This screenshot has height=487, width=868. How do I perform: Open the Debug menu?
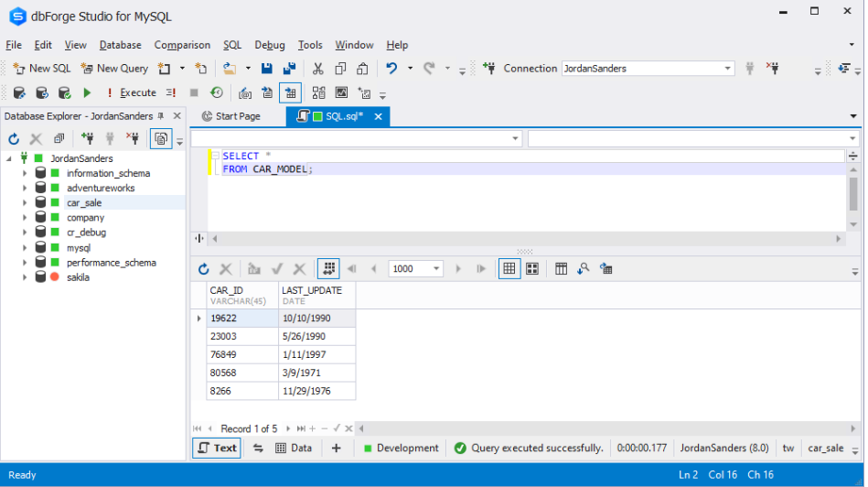tap(270, 45)
